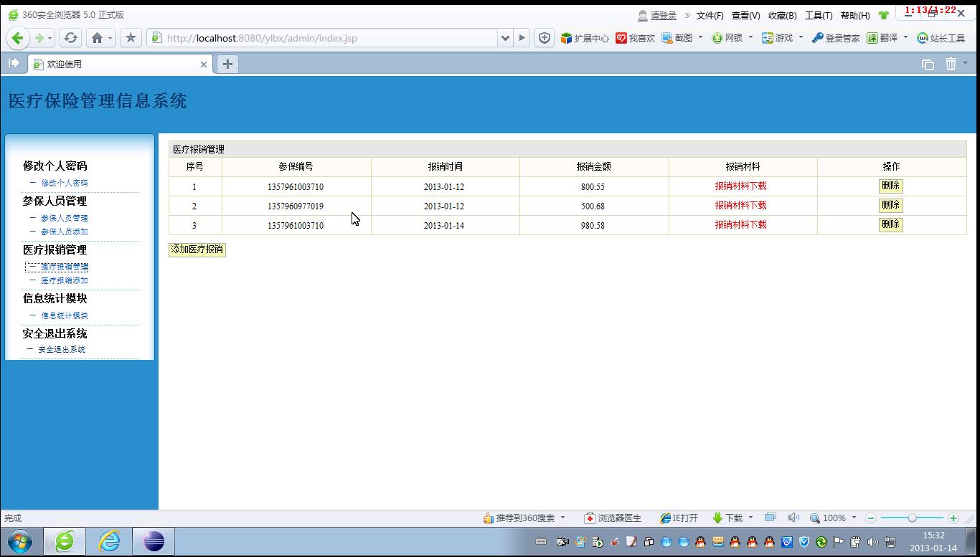Click the 请登录 login link
Image resolution: width=980 pixels, height=557 pixels.
coord(664,15)
